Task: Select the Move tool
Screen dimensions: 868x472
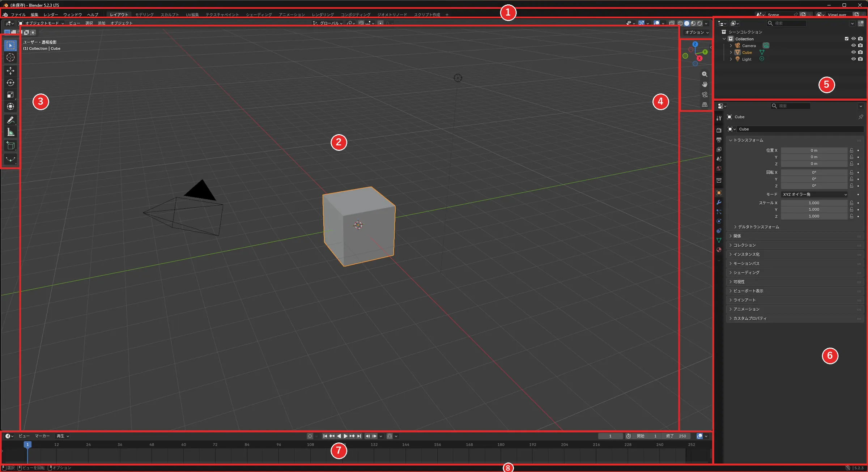Action: point(10,71)
